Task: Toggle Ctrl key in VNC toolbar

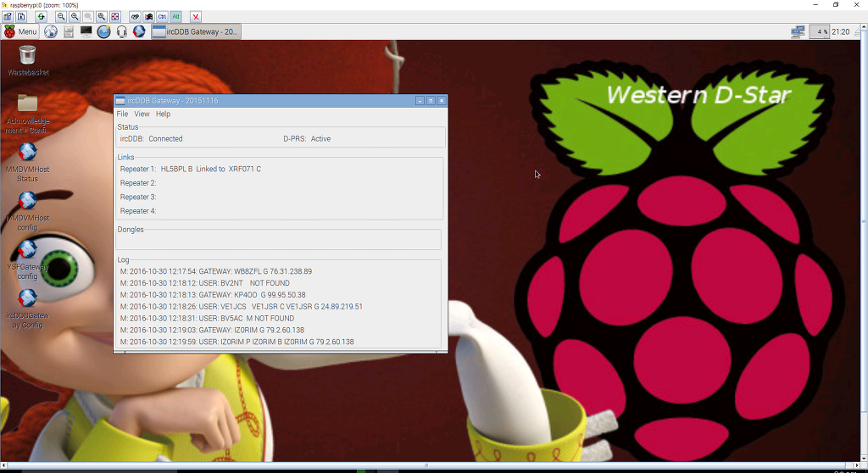Action: tap(162, 17)
